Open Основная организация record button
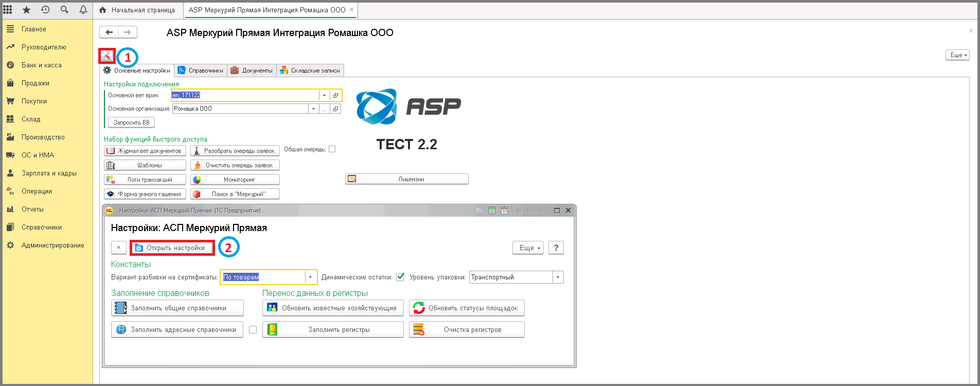980x386 pixels. [x=335, y=109]
